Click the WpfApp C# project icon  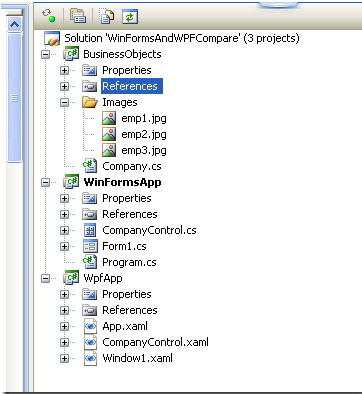tap(71, 278)
